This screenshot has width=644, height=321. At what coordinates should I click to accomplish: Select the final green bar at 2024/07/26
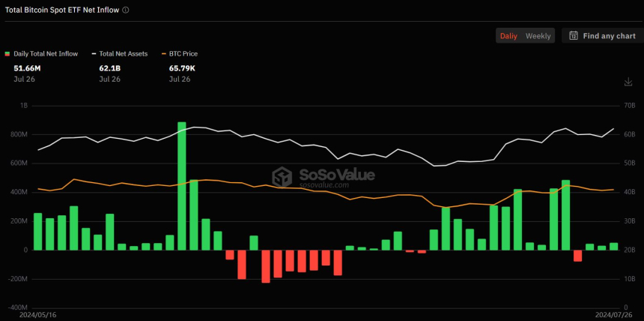pyautogui.click(x=613, y=246)
